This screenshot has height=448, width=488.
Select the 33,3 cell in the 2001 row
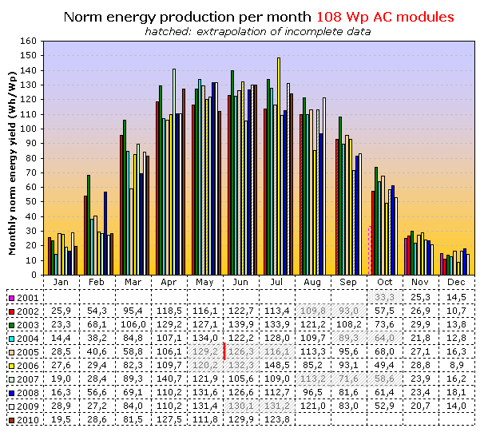point(384,296)
